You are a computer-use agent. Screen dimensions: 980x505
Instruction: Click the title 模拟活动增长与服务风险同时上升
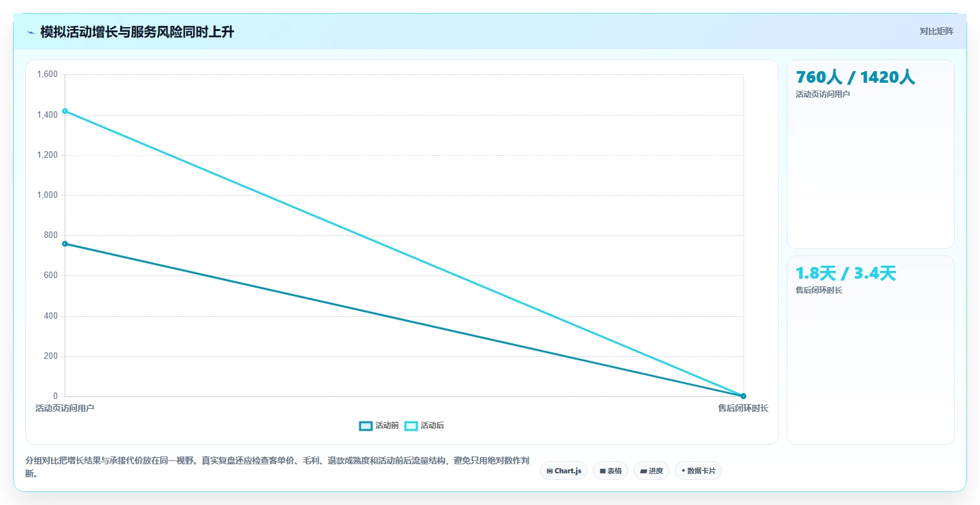click(x=137, y=32)
